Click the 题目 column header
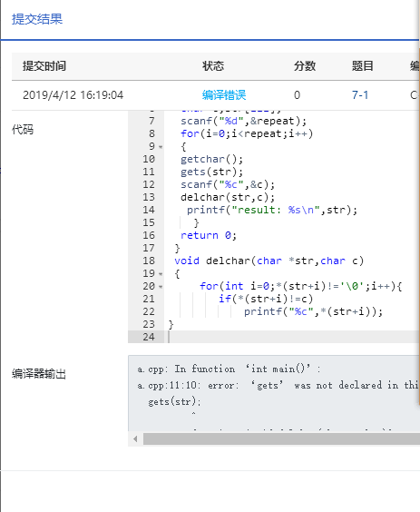Image resolution: width=420 pixels, height=512 pixels. click(363, 66)
